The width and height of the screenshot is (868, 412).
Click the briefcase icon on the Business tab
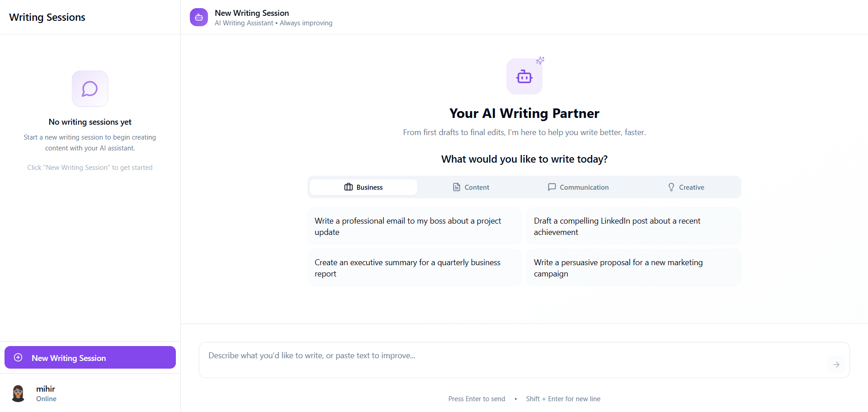(349, 187)
